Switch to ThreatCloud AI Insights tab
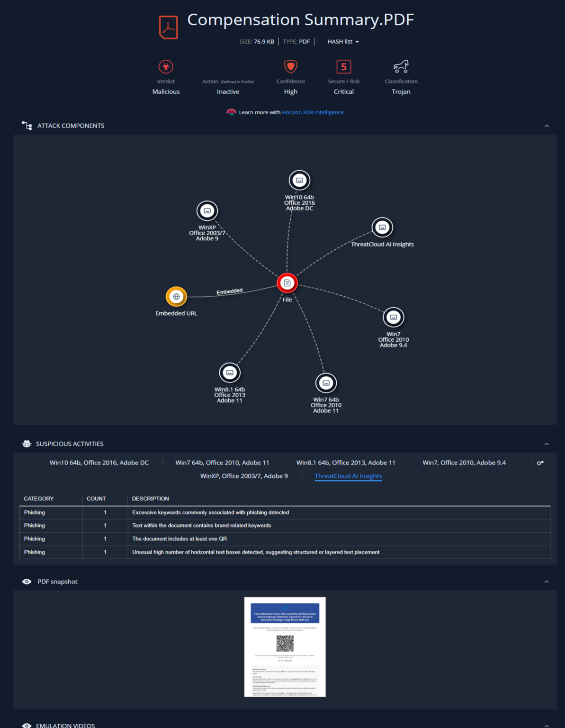 click(x=348, y=476)
